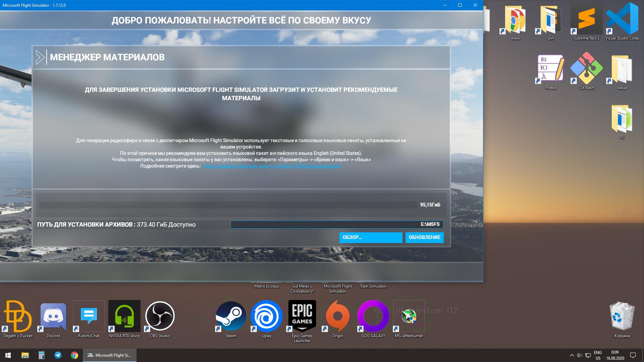This screenshot has width=644, height=362.
Task: Open the Steam desktop icon
Action: 231,319
